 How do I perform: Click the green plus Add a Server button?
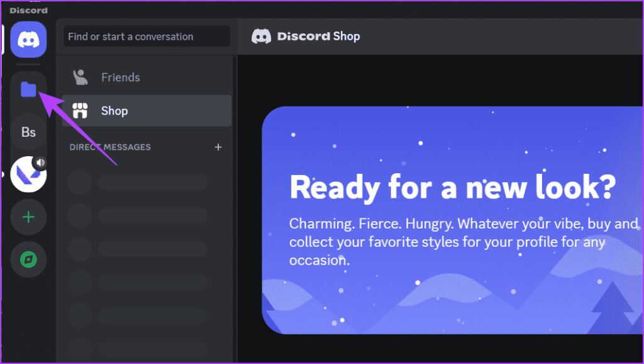28,217
